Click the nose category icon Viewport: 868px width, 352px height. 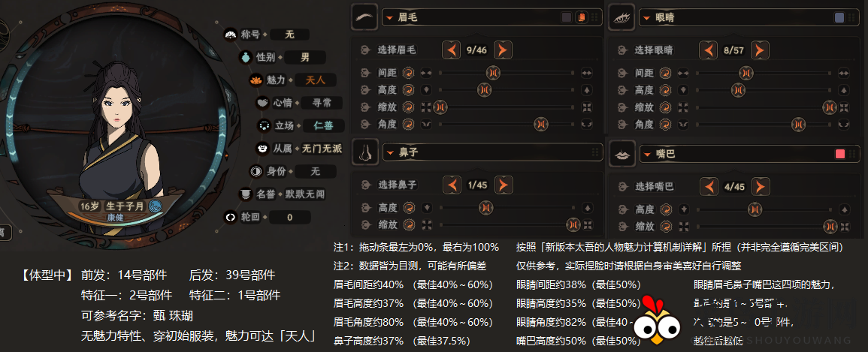(x=364, y=153)
